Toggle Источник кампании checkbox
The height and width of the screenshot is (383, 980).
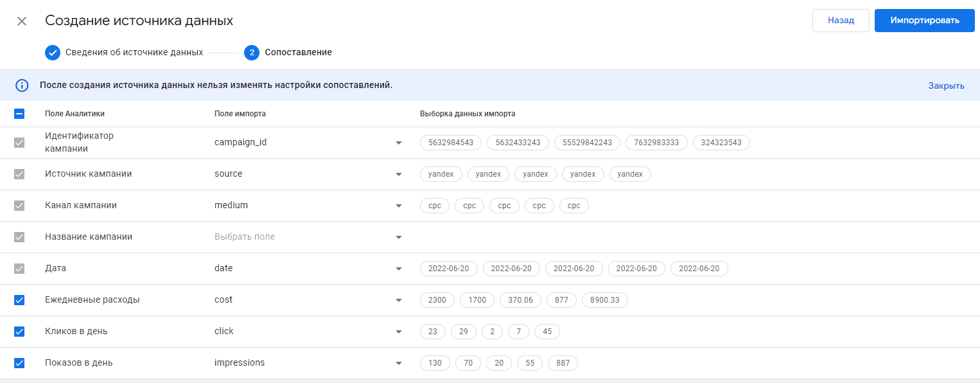click(x=19, y=174)
